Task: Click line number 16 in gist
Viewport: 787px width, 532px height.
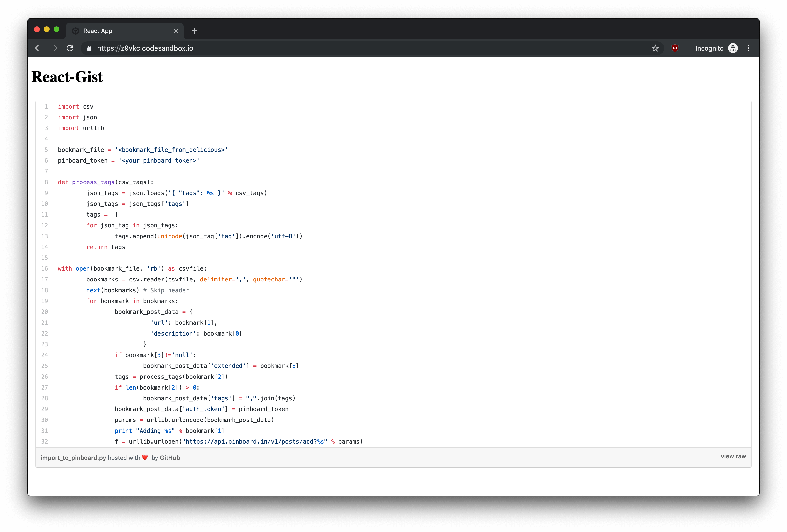Action: coord(45,268)
